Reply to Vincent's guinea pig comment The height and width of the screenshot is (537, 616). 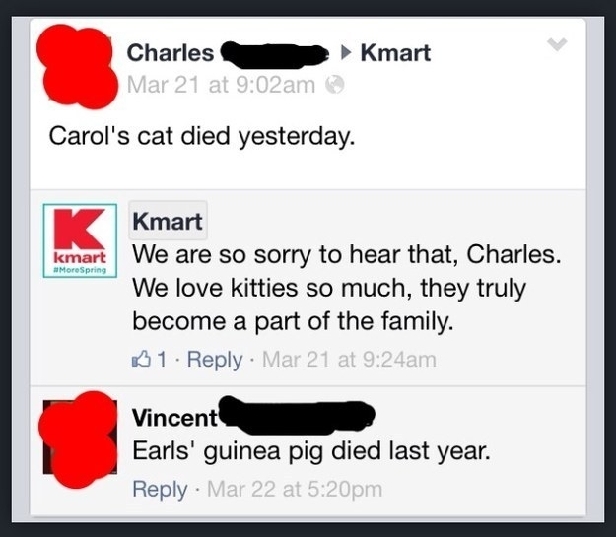[160, 489]
